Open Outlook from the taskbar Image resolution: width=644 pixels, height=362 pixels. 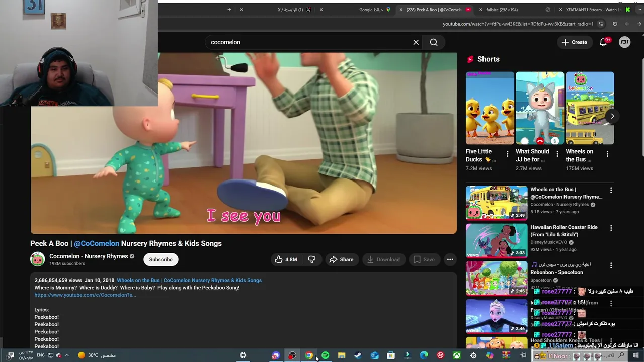[x=375, y=355]
